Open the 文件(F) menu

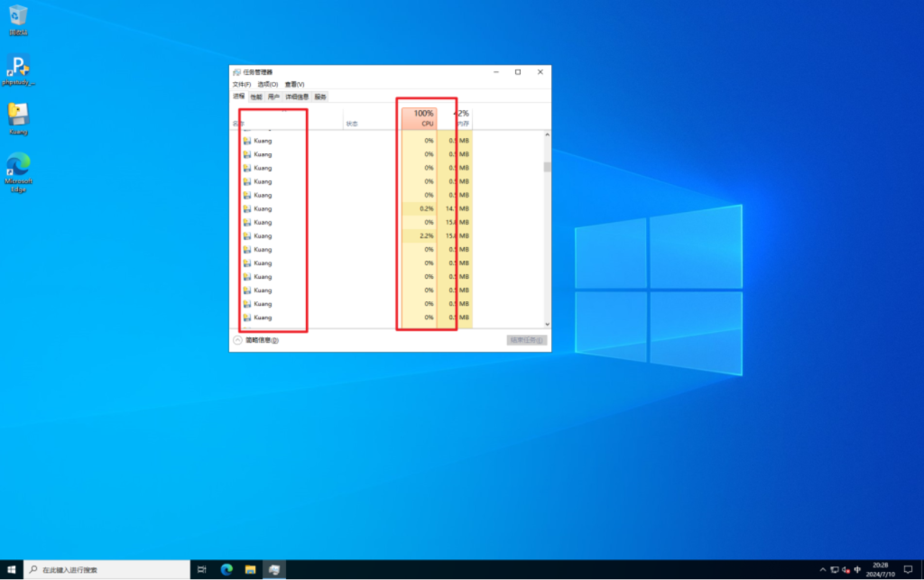[241, 84]
